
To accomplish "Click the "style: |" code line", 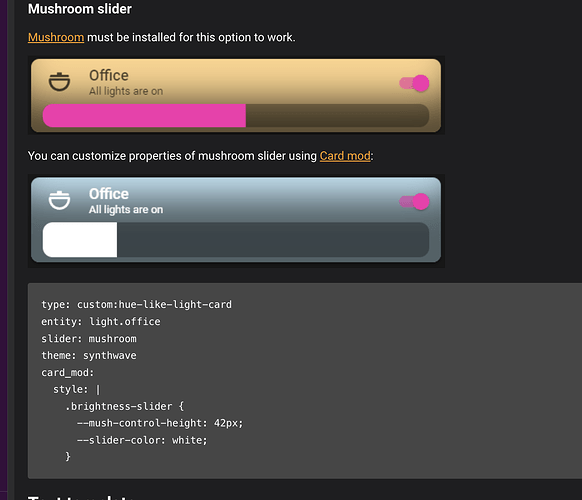I will click(76, 389).
